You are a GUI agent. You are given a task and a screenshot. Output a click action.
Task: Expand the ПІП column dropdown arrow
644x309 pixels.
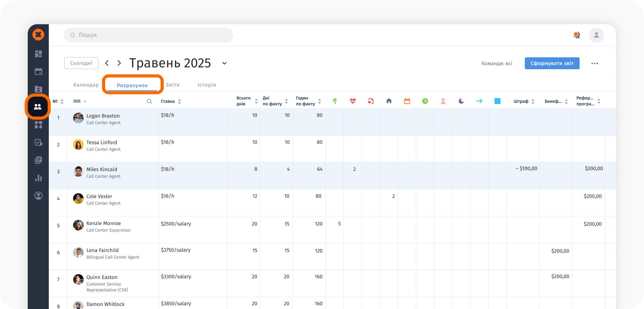tap(85, 102)
